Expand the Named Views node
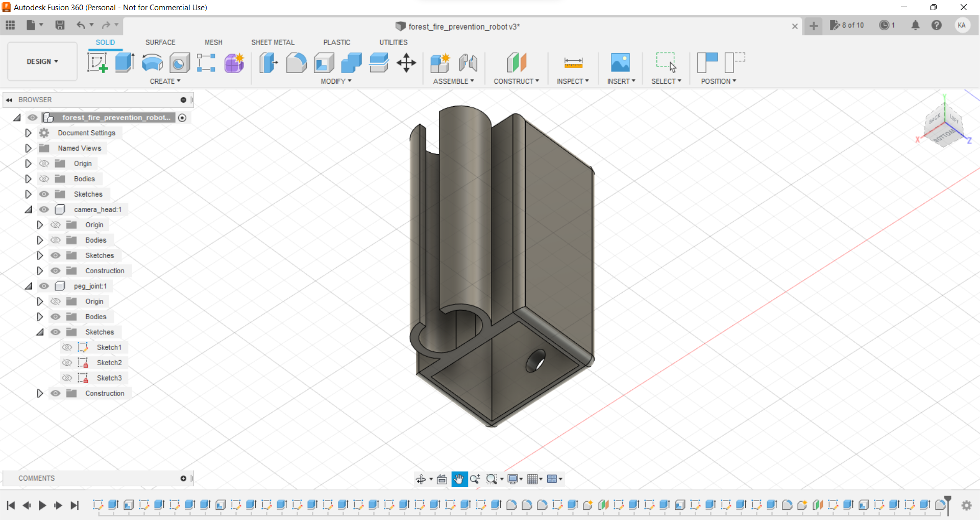 (x=28, y=148)
